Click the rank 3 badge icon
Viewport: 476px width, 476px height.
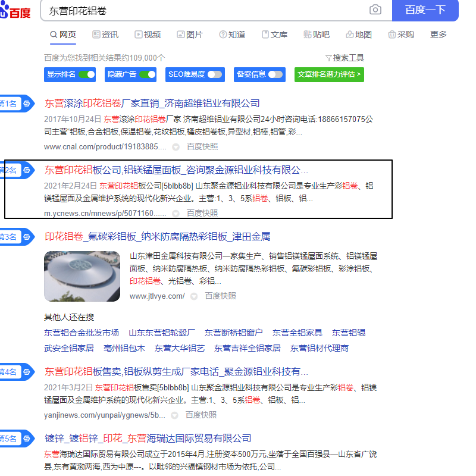click(x=27, y=237)
